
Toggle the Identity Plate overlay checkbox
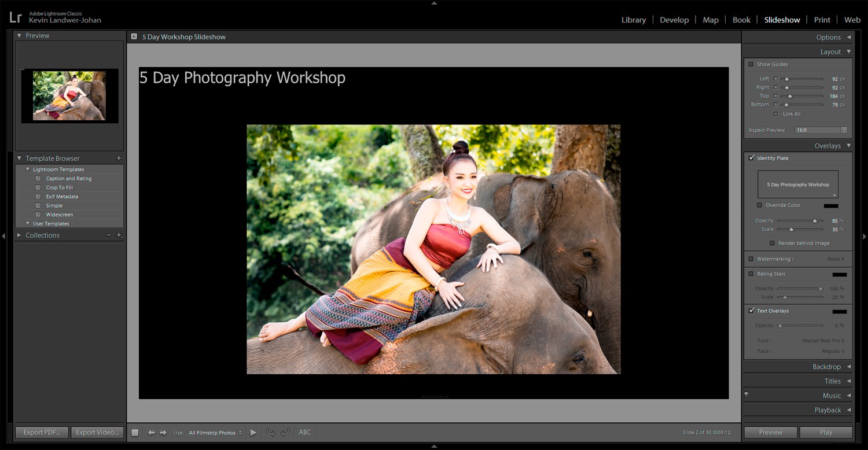coord(752,157)
